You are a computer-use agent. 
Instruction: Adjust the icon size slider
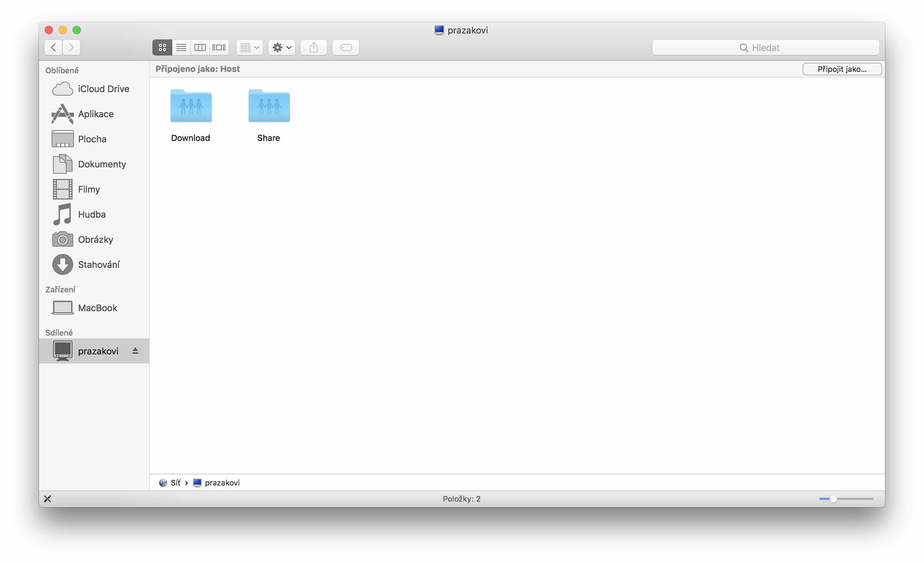833,499
